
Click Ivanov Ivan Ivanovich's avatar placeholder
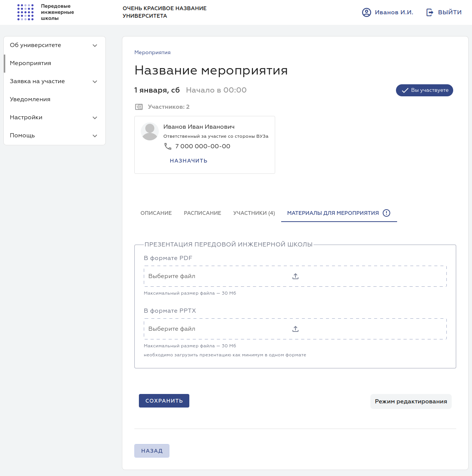(x=150, y=132)
